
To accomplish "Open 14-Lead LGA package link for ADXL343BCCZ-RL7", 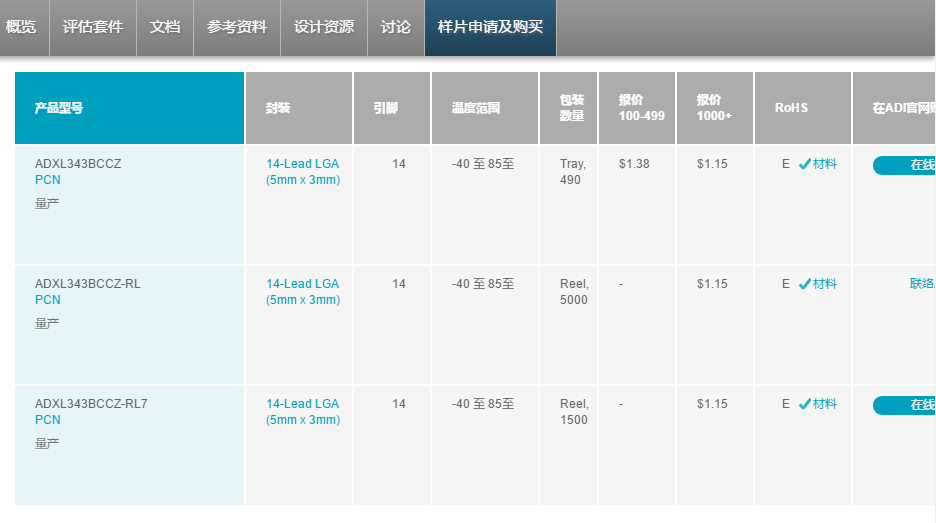I will pyautogui.click(x=303, y=412).
